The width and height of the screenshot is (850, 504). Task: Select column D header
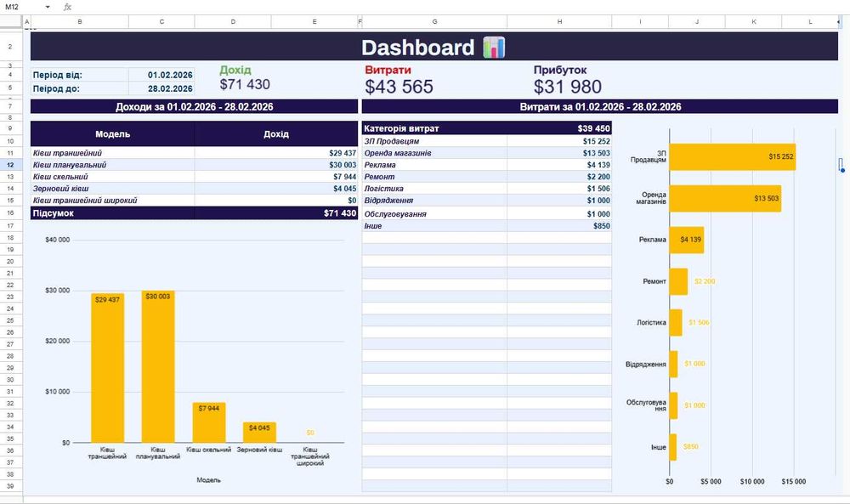coord(233,22)
